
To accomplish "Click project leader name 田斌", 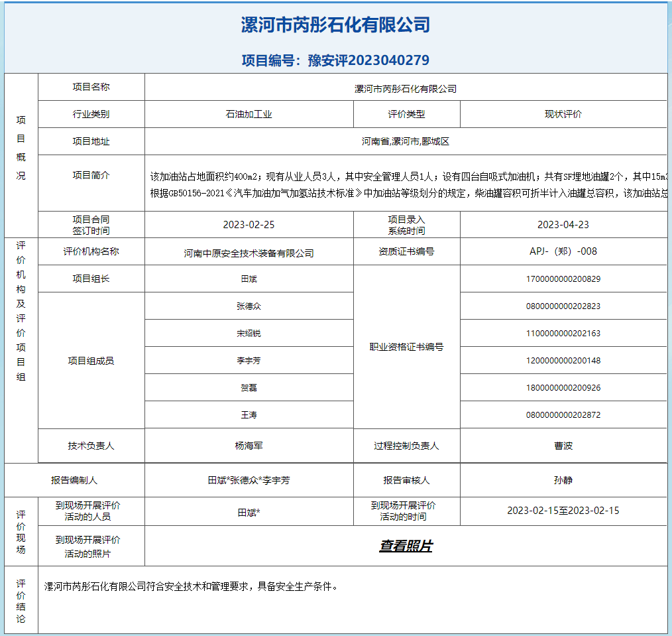I will pyautogui.click(x=249, y=279).
